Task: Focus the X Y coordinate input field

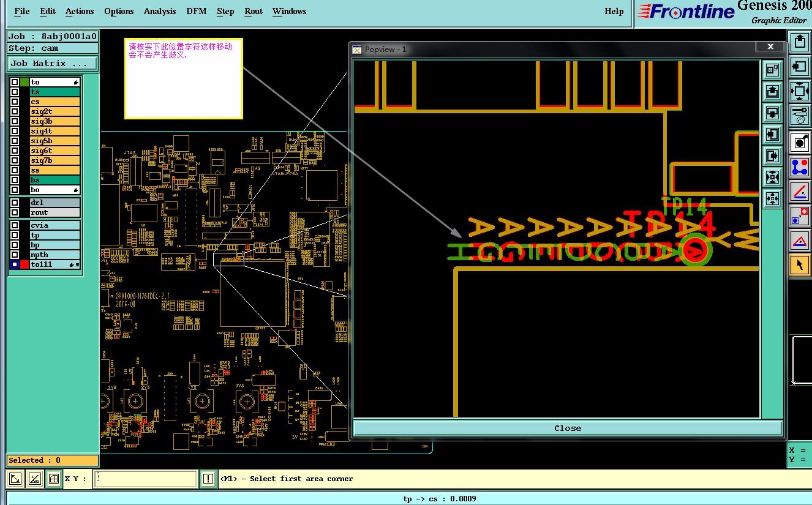Action: (x=146, y=479)
